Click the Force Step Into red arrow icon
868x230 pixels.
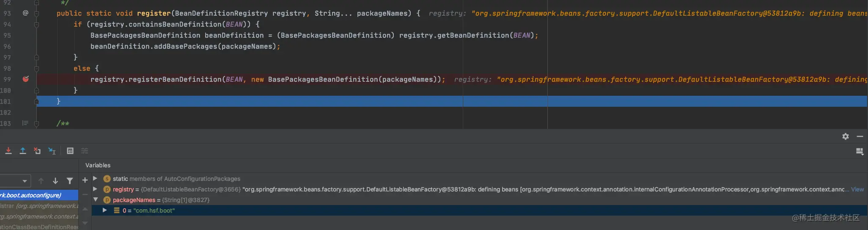point(8,151)
